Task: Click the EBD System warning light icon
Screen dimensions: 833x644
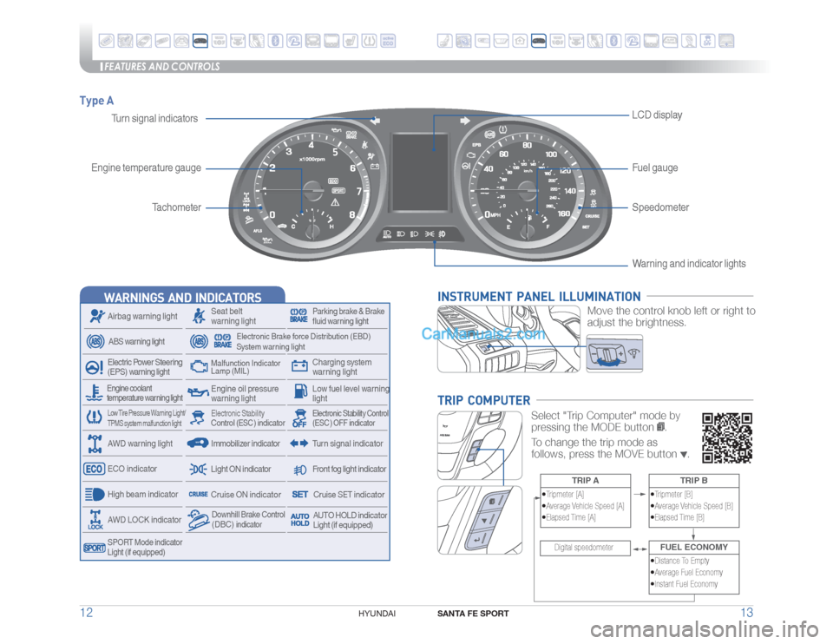Action: (x=212, y=341)
